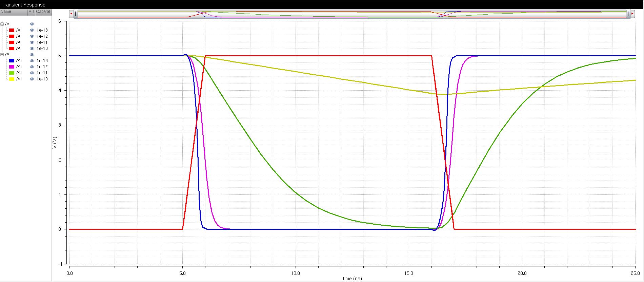Viewport: 644px width, 282px height.
Task: Select the /A trace name in 1e-11 row
Action: tap(18, 42)
